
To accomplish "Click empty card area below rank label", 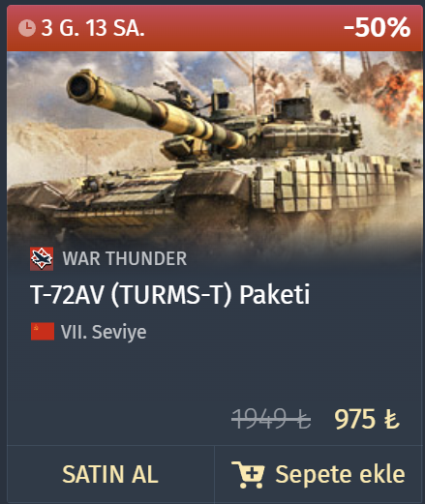I will 215,374.
